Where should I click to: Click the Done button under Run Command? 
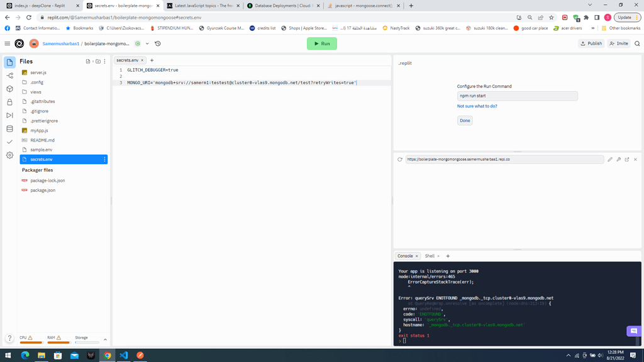[x=464, y=120]
